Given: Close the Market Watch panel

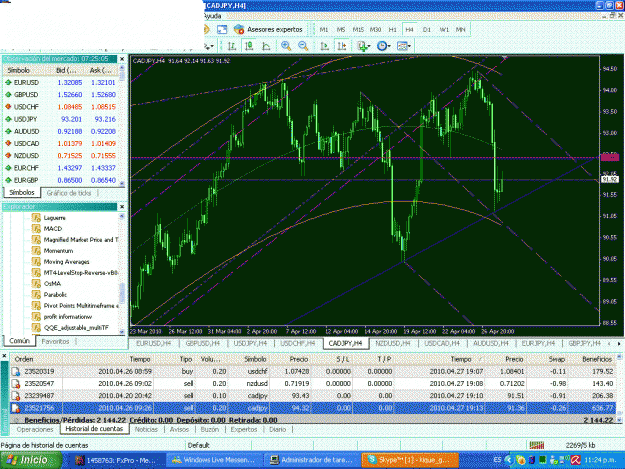Looking at the screenshot, I should click(122, 59).
